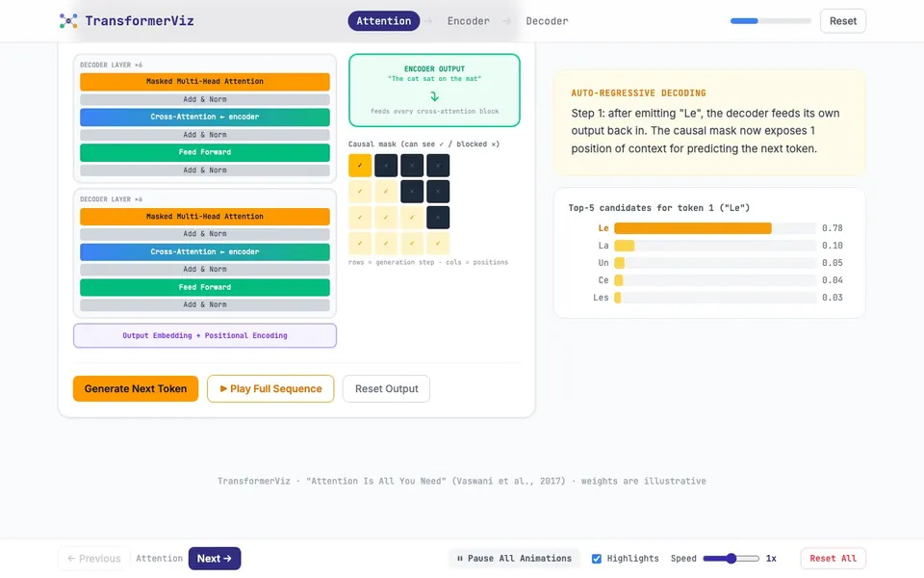
Task: Click the Reset button in the header
Action: pos(843,21)
